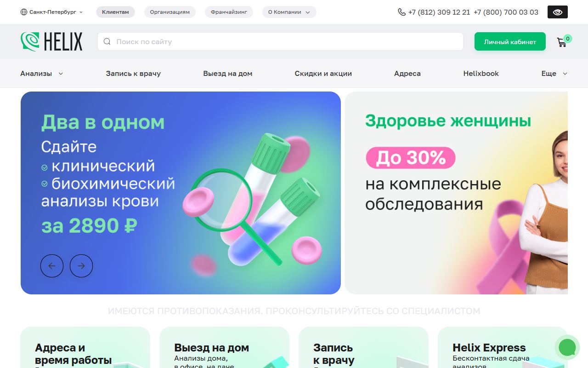
Task: Click the Личный кабинет button
Action: click(x=510, y=41)
